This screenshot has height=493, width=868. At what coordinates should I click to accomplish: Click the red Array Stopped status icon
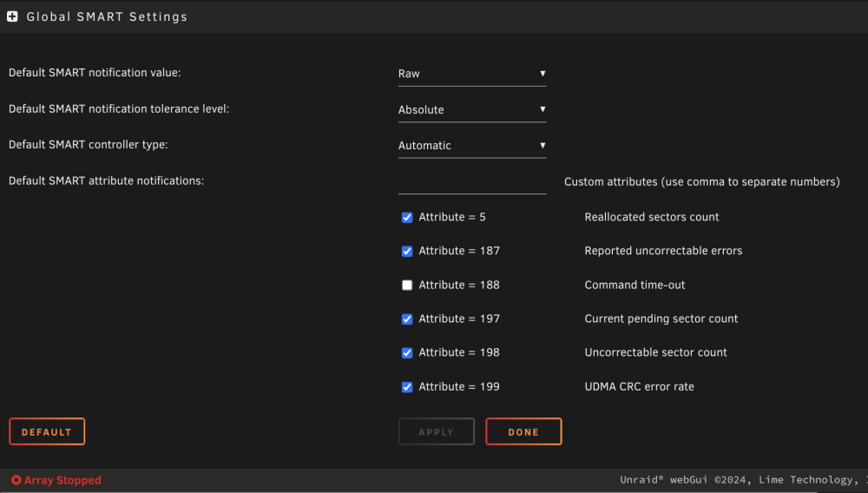point(16,480)
